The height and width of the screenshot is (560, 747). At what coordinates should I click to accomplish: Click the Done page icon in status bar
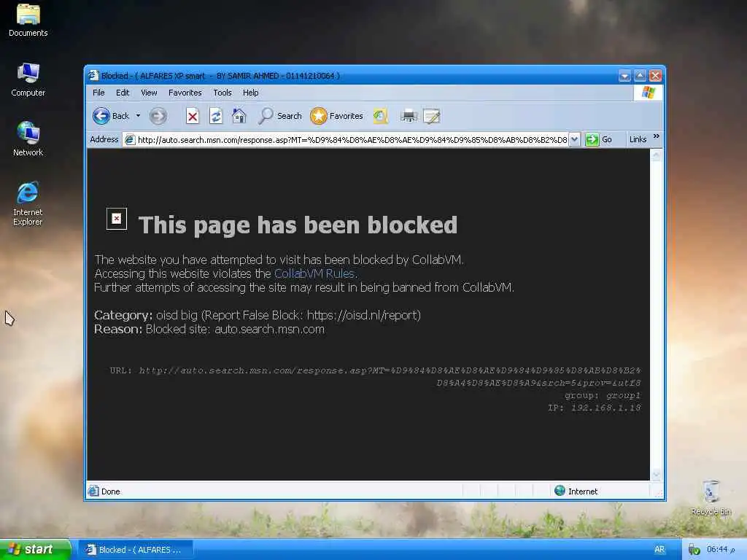tap(93, 491)
